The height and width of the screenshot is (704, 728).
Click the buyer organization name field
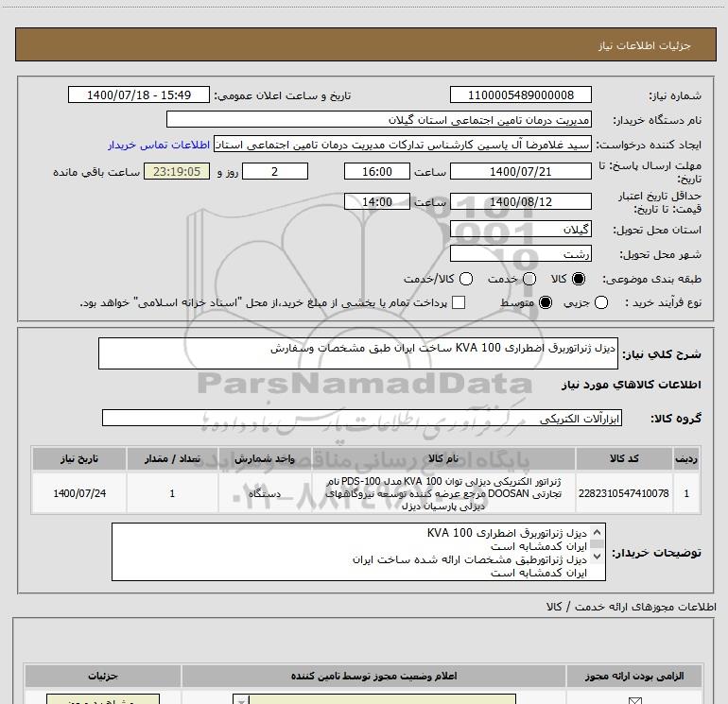[379, 120]
